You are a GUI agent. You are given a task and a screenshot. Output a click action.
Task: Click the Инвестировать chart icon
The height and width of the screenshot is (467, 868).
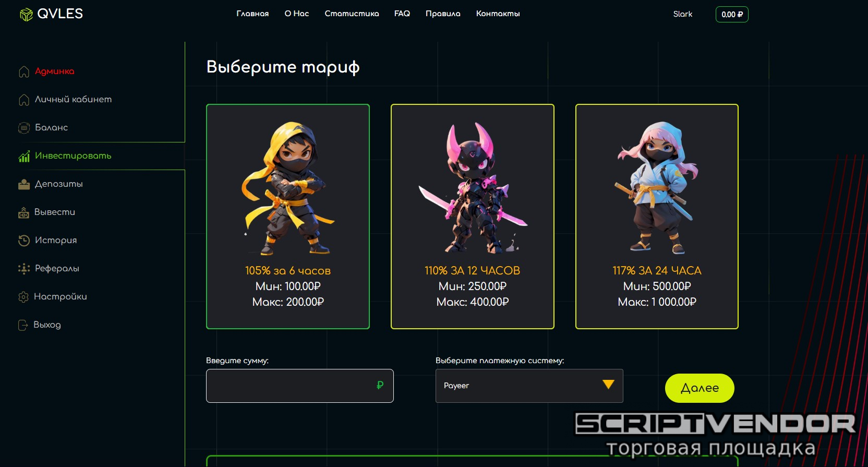[24, 156]
